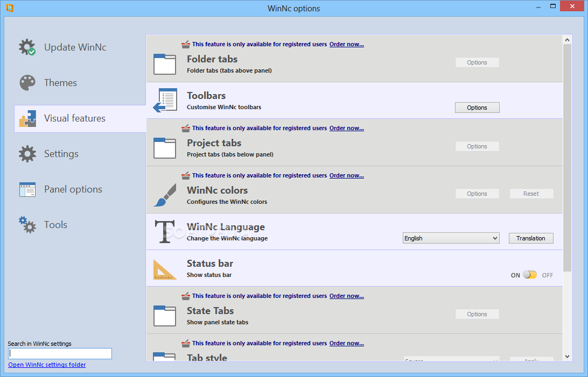Click the Themes palette icon
Viewport: 588px width, 377px height.
point(27,83)
